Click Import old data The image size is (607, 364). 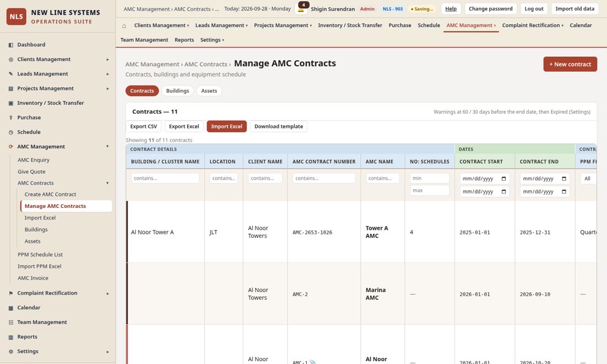click(x=574, y=8)
